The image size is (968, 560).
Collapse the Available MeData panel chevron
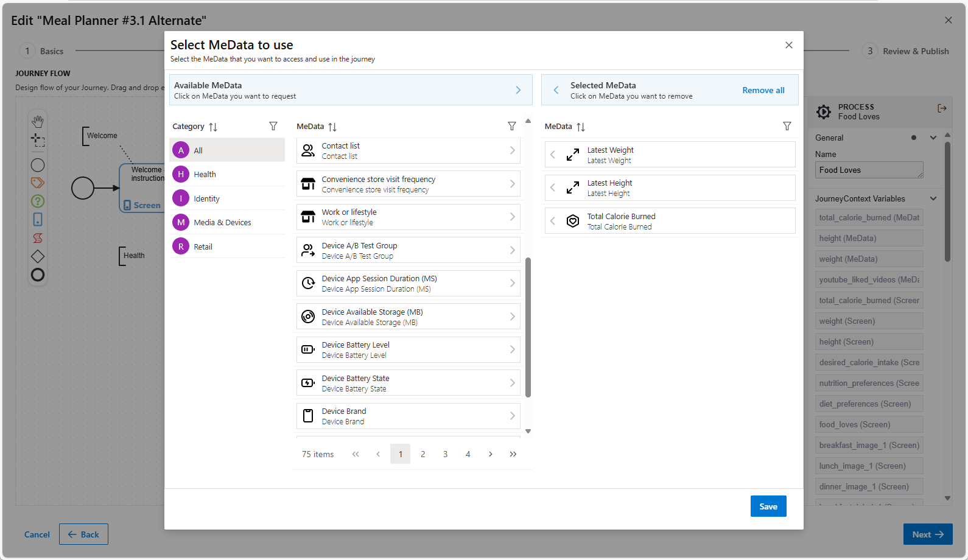pos(518,90)
